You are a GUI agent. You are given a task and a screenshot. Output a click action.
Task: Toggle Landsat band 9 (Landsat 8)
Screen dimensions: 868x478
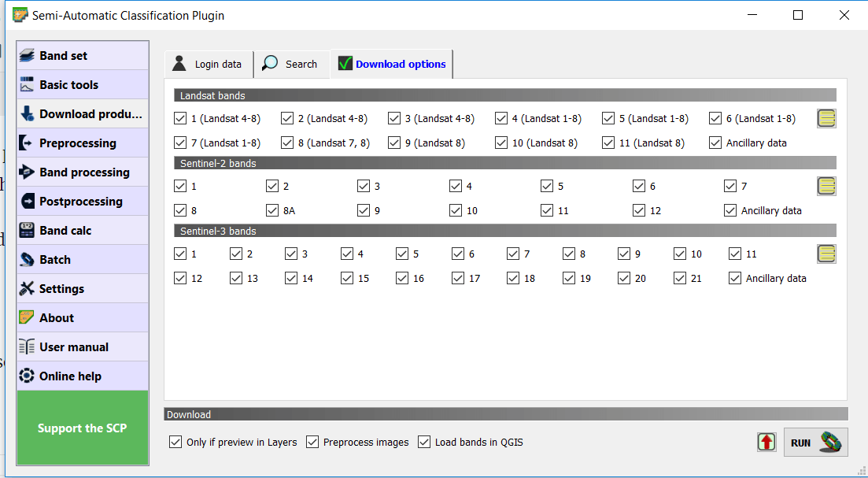coord(394,143)
